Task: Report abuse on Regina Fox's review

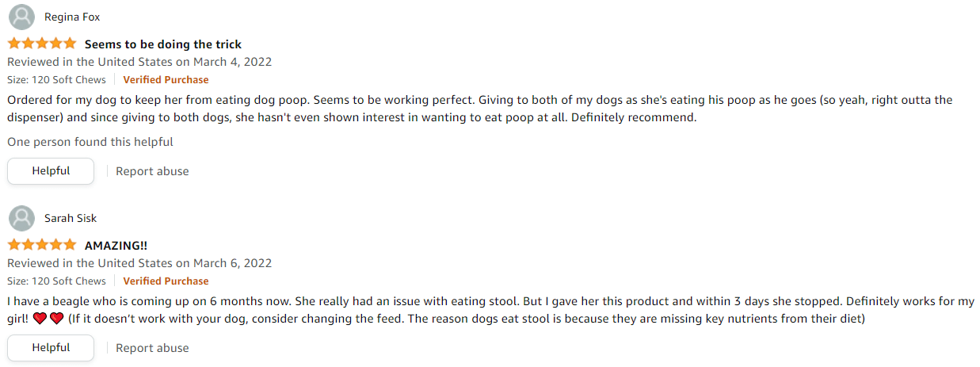Action: pyautogui.click(x=152, y=171)
